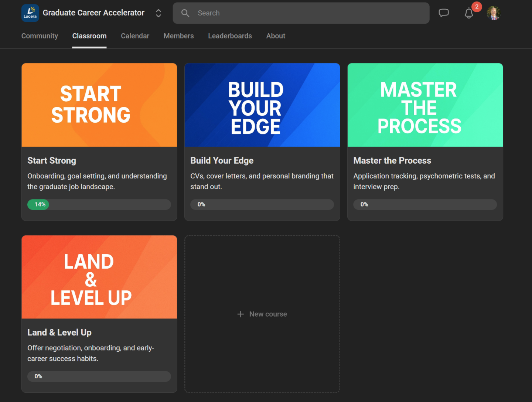Click the Lucera community logo
This screenshot has width=532, height=402.
(x=30, y=13)
